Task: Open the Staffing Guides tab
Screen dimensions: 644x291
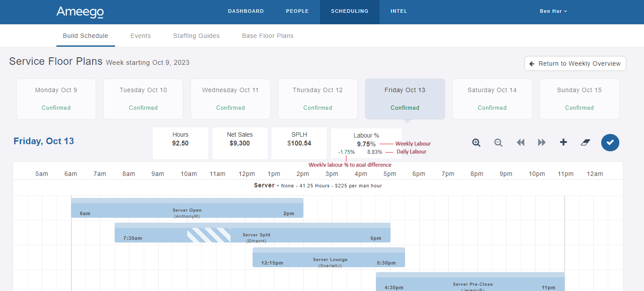Action: (x=196, y=36)
